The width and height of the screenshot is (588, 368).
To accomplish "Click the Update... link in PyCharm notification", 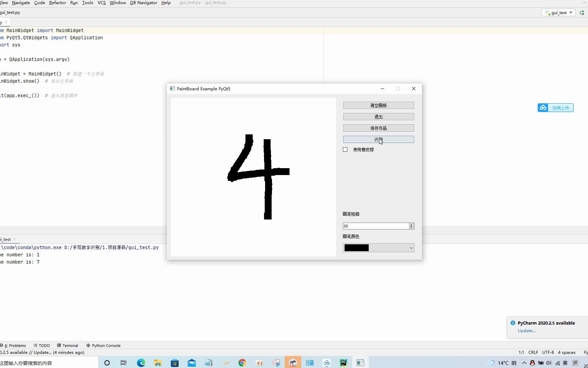I will click(526, 331).
